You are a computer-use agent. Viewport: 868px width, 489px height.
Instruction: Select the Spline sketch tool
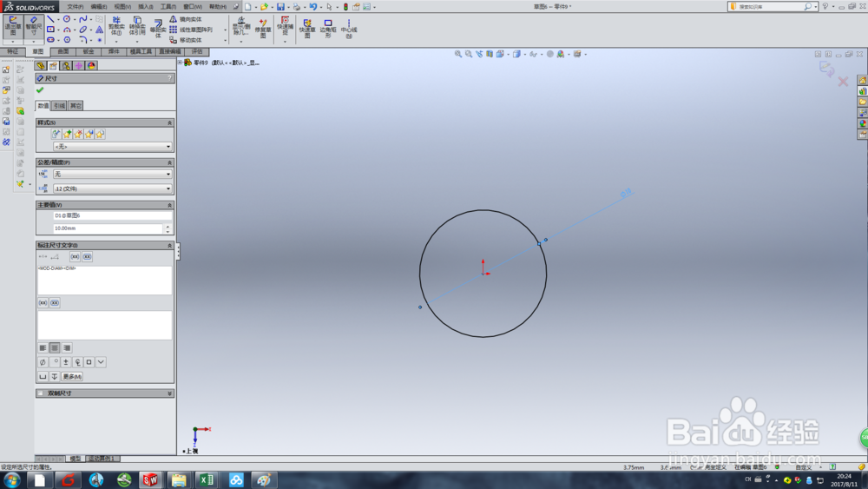83,19
